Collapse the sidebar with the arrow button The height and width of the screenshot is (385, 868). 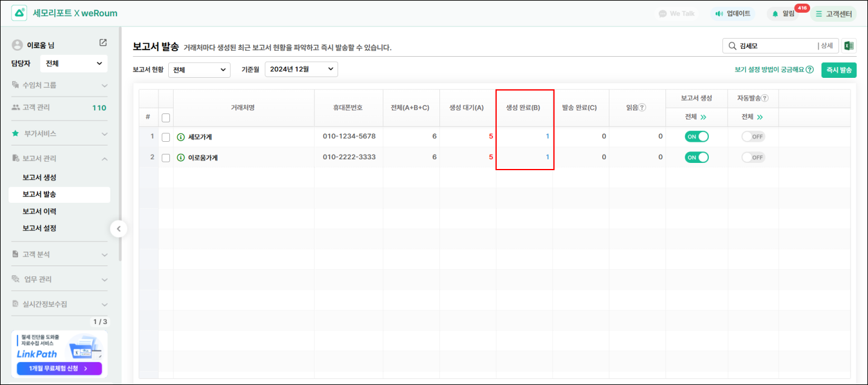click(x=119, y=229)
